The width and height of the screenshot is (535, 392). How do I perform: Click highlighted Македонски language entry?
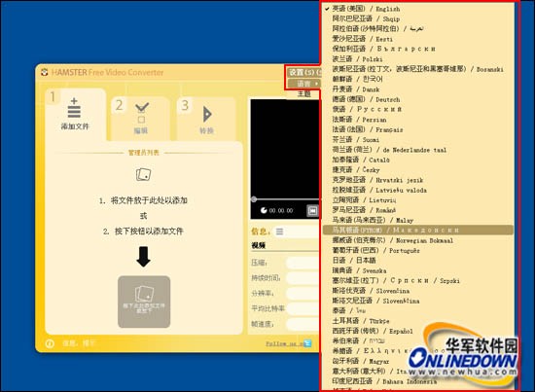tap(418, 230)
